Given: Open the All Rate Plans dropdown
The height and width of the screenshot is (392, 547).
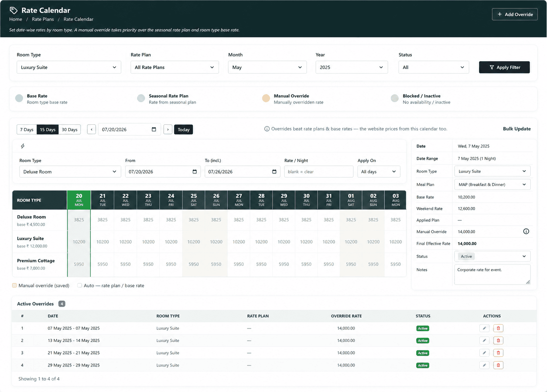Looking at the screenshot, I should pos(175,67).
